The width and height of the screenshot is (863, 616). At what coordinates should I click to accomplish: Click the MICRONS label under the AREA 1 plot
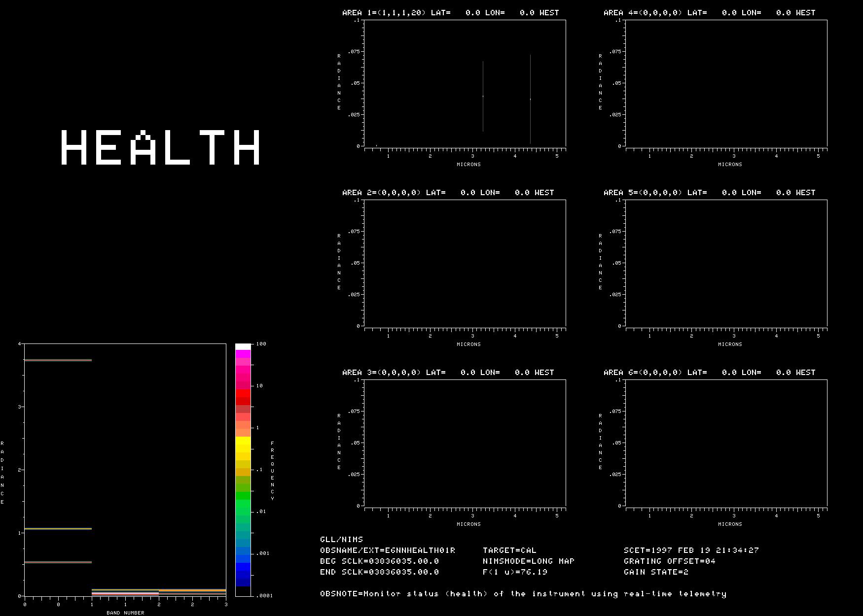coord(468,165)
